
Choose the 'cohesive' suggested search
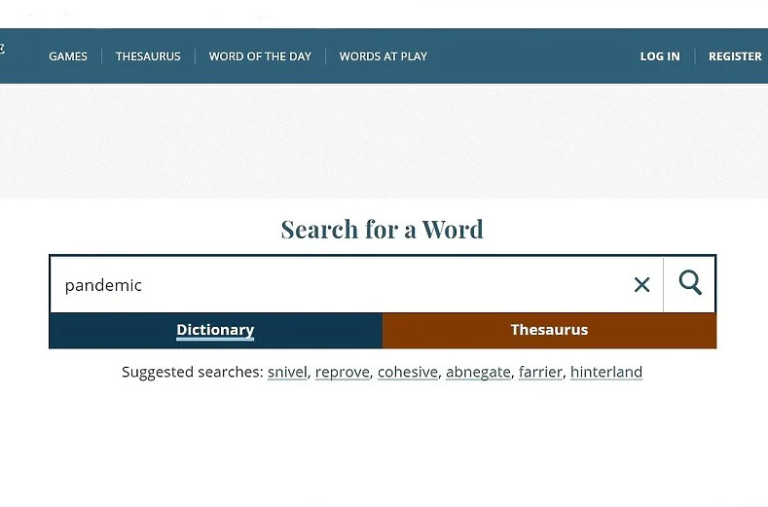(x=408, y=372)
